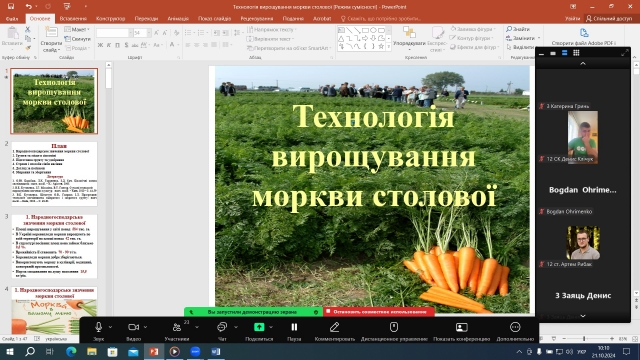Toggle text shadow S

(126, 45)
